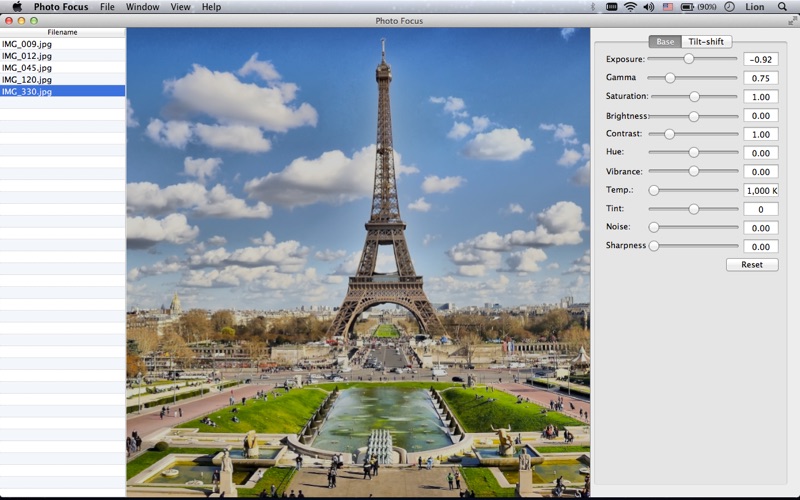
Task: Click the Contrast value field
Action: [761, 135]
